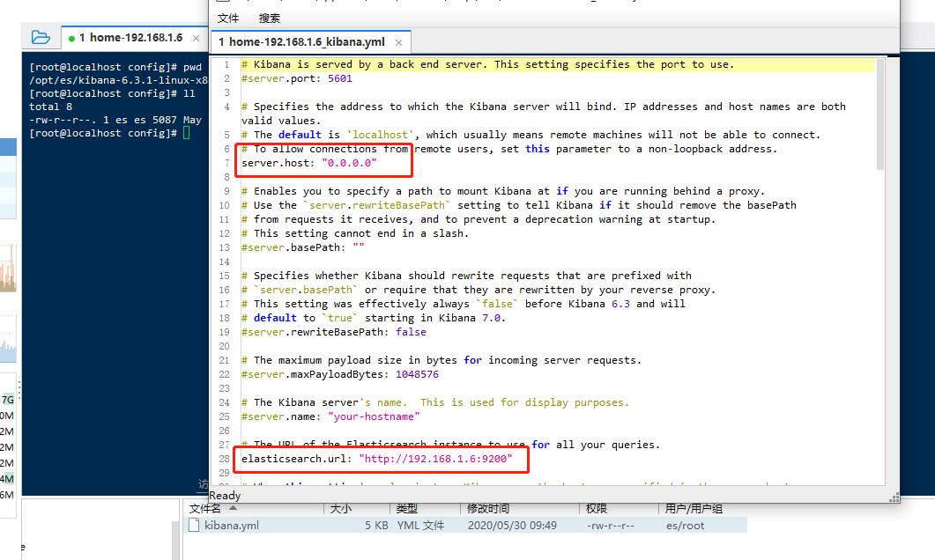Open the 搜索 menu in the editor
The height and width of the screenshot is (560, 935).
coord(270,18)
